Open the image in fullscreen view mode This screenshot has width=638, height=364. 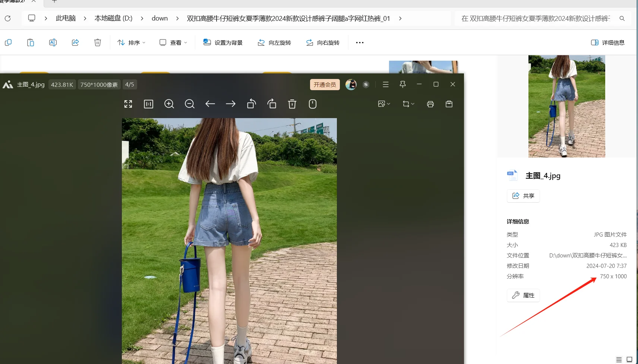[x=128, y=104]
